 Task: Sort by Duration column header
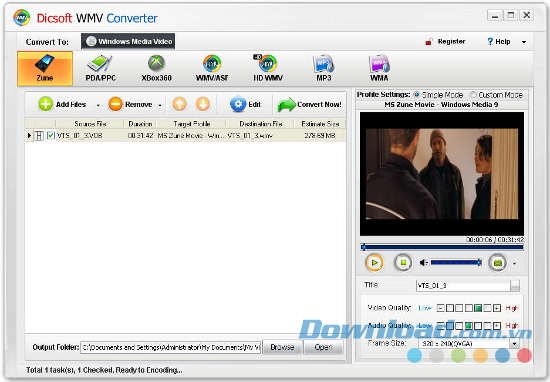coord(140,124)
